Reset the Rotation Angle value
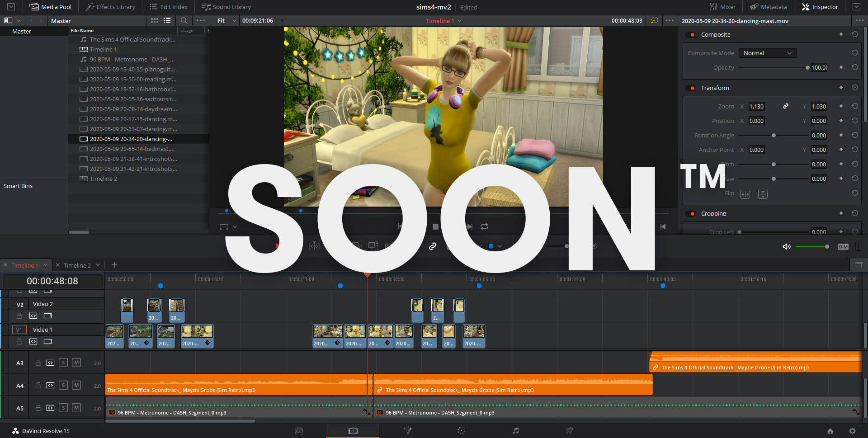The height and width of the screenshot is (438, 868). coord(854,135)
